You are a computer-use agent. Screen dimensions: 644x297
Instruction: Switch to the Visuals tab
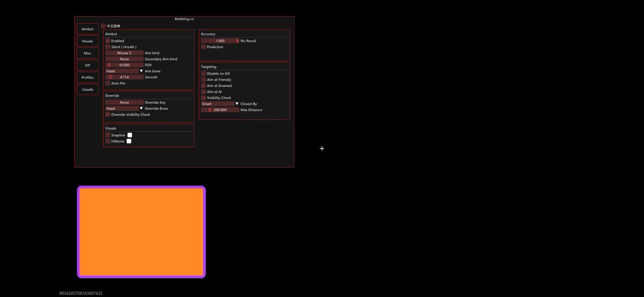(87, 41)
